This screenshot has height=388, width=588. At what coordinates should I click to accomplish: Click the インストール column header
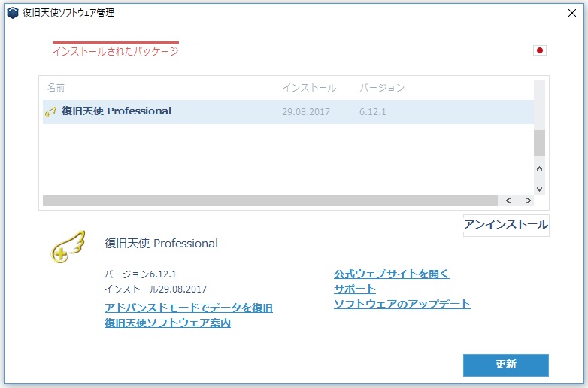[x=309, y=88]
